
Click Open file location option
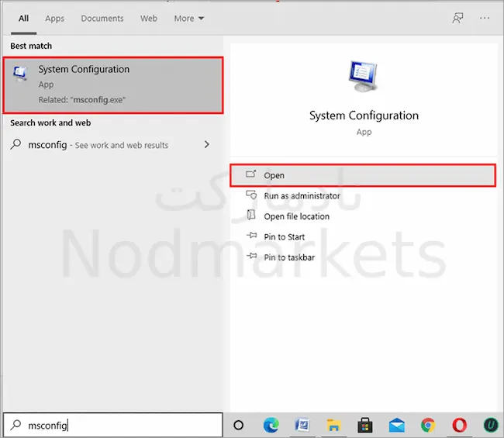pyautogui.click(x=297, y=216)
